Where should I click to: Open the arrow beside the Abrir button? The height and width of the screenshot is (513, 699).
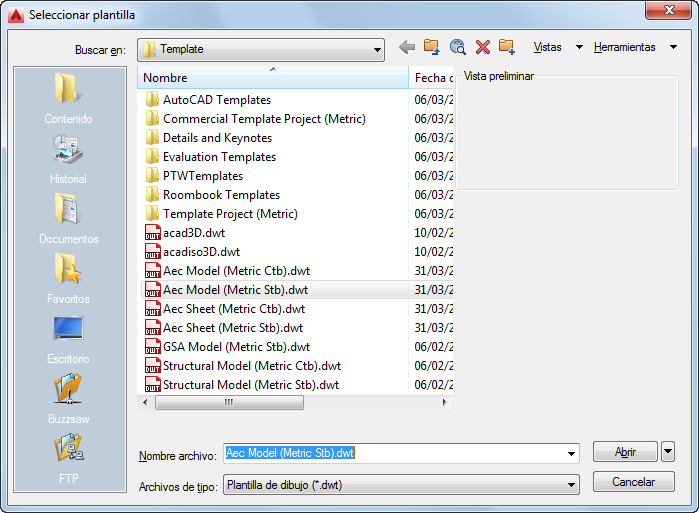tap(667, 452)
